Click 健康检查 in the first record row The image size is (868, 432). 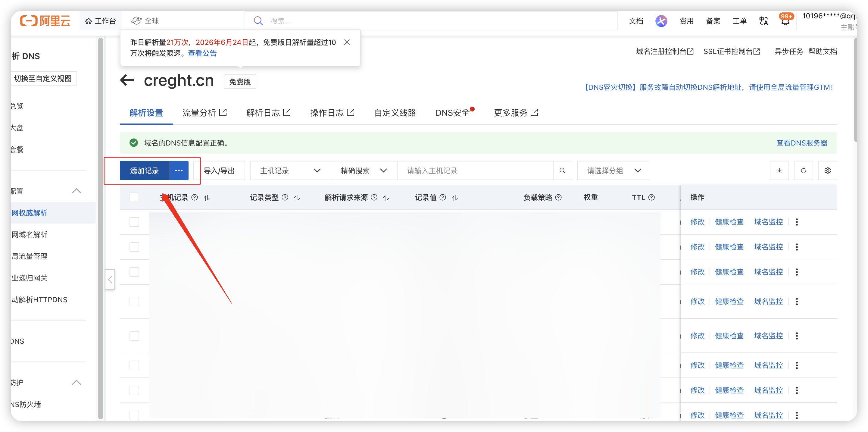point(729,222)
